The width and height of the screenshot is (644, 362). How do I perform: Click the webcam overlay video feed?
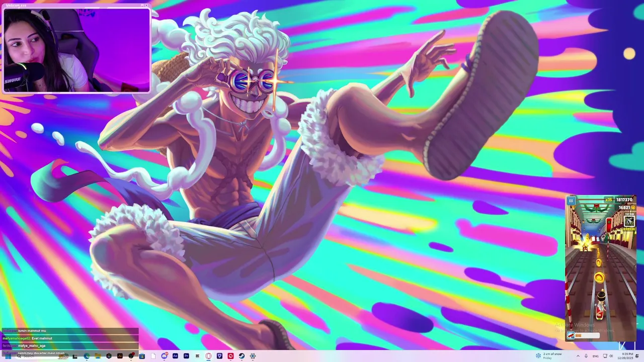point(76,50)
